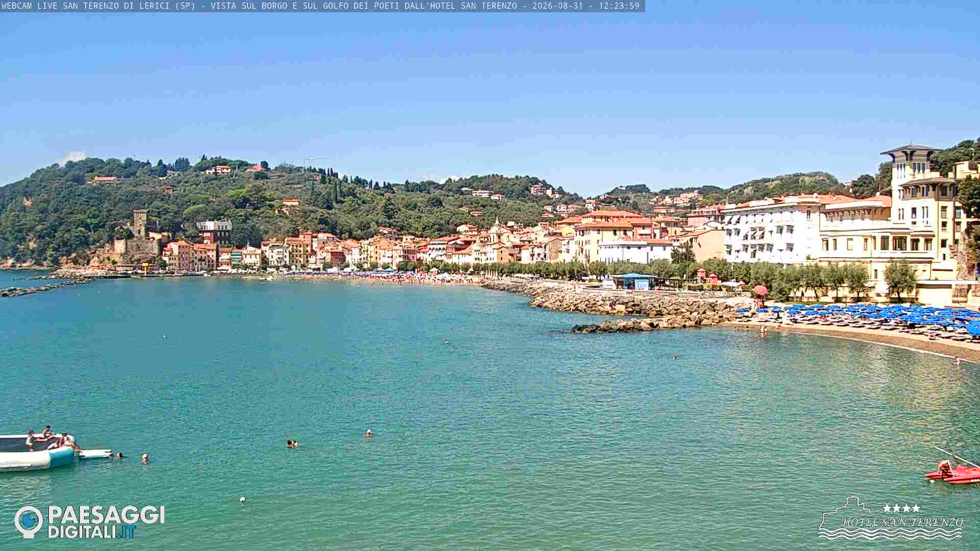Click the Paesaggi Digitali eye logo icon
Image resolution: width=980 pixels, height=551 pixels.
(29, 521)
